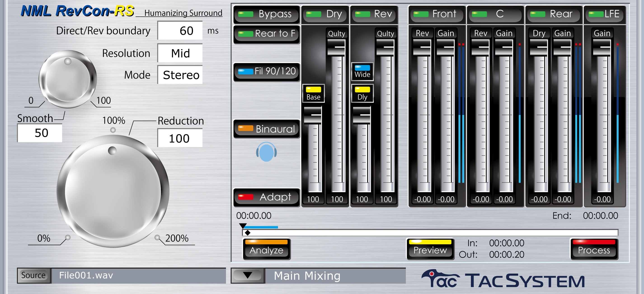Click the current time 00:00.00 above timeline
Viewport: 644px width, 294px height.
[254, 216]
